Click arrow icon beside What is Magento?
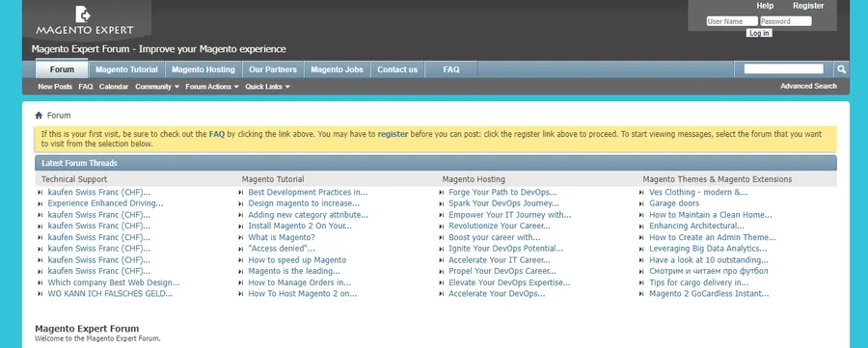The width and height of the screenshot is (868, 348). coord(241,238)
